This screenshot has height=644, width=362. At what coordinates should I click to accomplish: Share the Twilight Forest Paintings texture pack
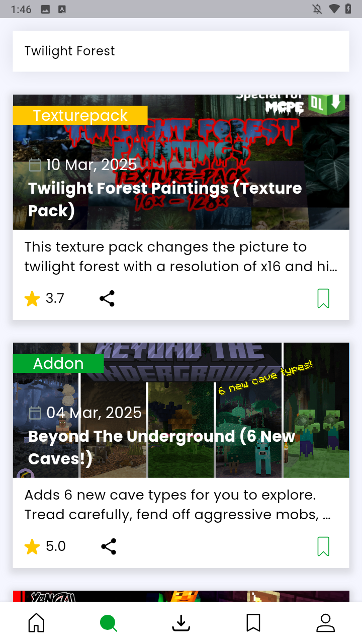107,298
